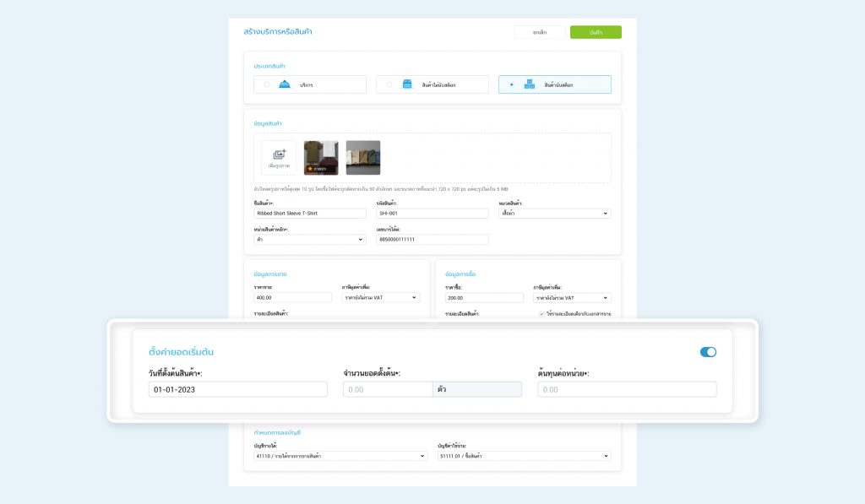Open the expense account 51111.01 dropdown
The height and width of the screenshot is (504, 865).
[x=523, y=456]
